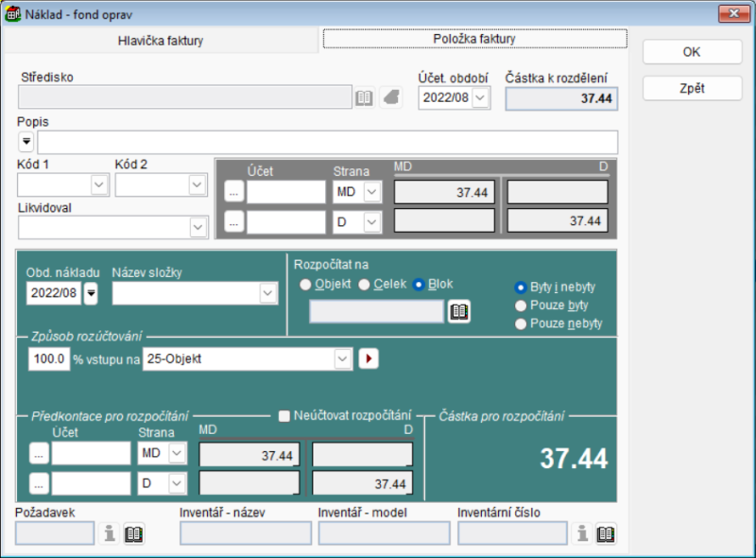Click the OK button

pyautogui.click(x=692, y=53)
